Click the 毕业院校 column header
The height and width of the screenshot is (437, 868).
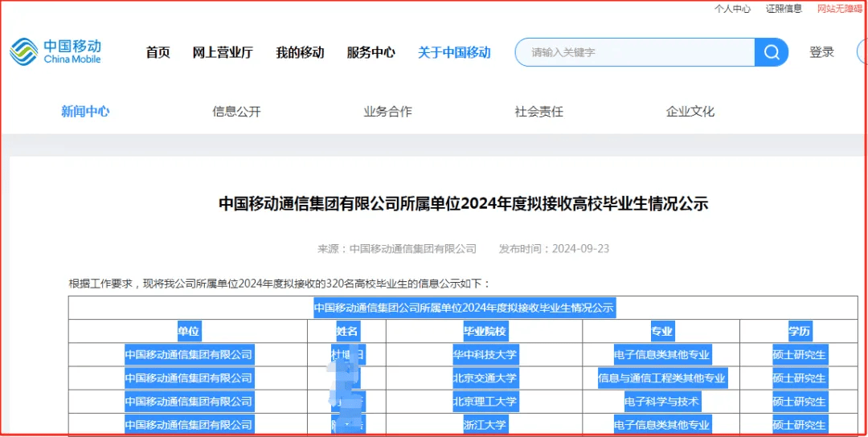click(x=485, y=331)
